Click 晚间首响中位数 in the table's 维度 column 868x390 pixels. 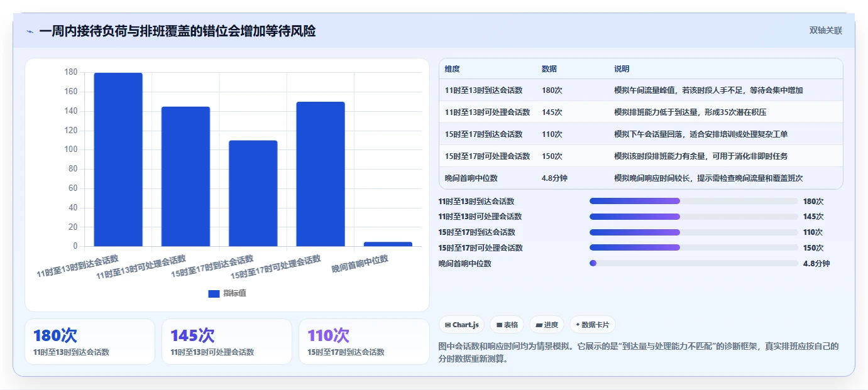pyautogui.click(x=471, y=178)
